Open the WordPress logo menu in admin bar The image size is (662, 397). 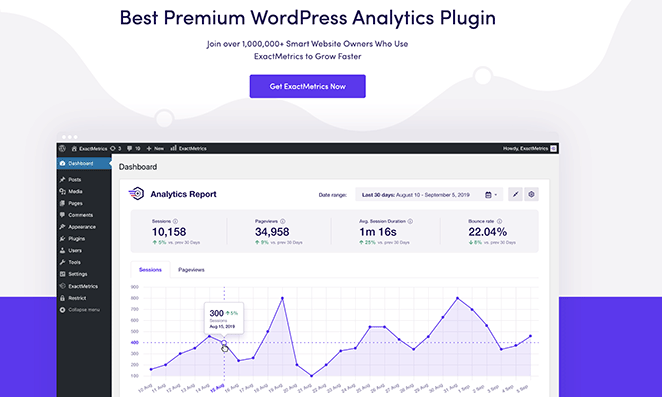62,148
